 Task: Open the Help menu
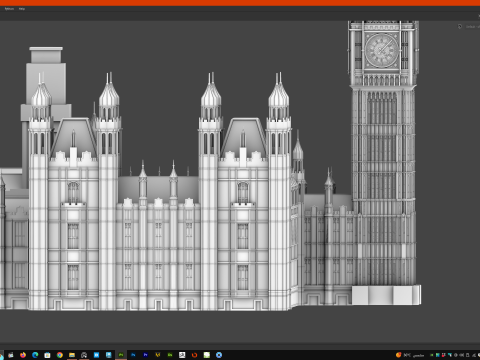click(22, 9)
